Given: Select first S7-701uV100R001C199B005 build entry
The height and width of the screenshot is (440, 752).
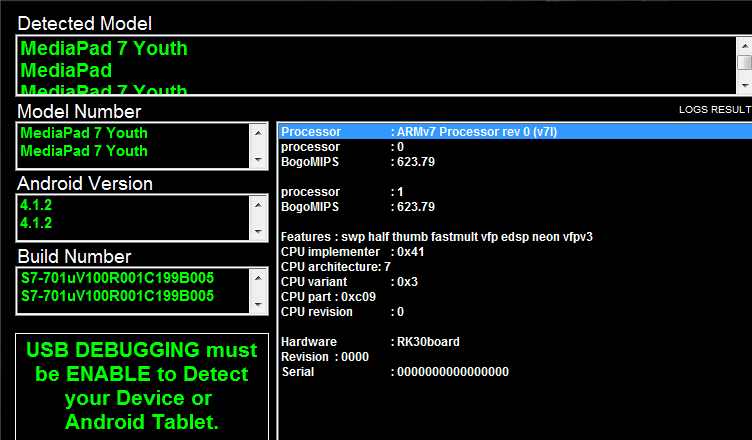Looking at the screenshot, I should coord(118,278).
